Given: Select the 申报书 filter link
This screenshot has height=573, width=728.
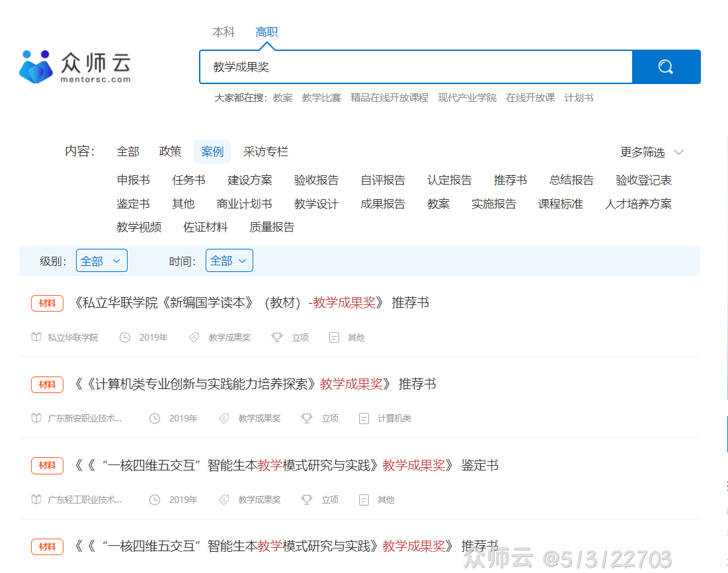Looking at the screenshot, I should [134, 179].
